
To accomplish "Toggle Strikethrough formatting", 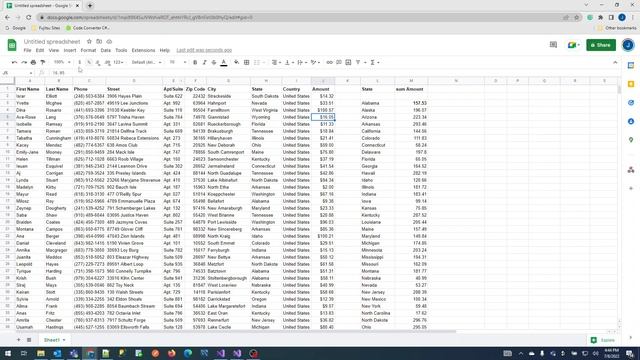I will click(x=214, y=62).
